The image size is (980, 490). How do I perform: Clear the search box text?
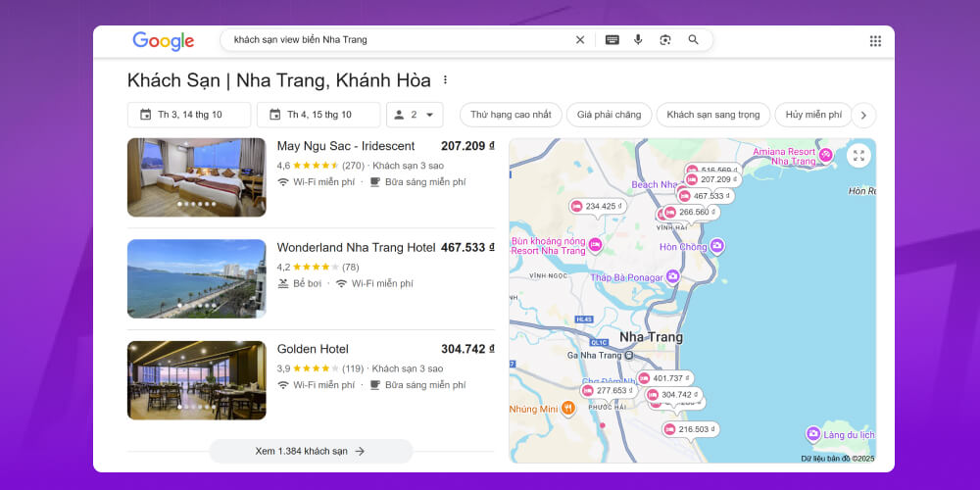[579, 40]
